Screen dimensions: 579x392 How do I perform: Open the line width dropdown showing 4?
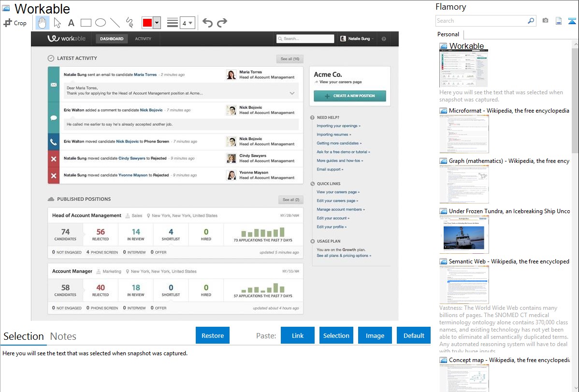188,23
